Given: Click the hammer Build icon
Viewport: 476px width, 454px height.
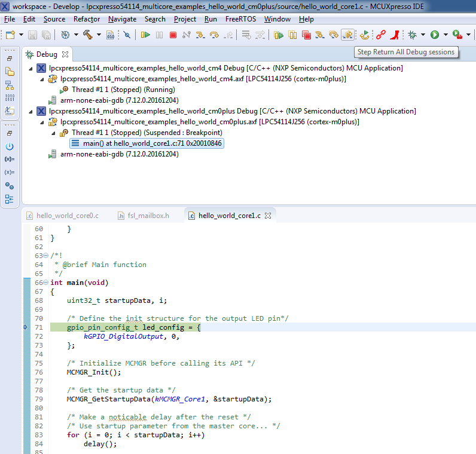Looking at the screenshot, I should (x=87, y=35).
